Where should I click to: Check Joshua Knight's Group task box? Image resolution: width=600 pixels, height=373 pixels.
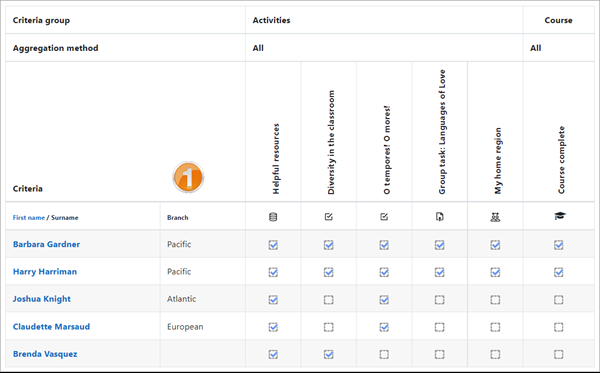coord(440,300)
